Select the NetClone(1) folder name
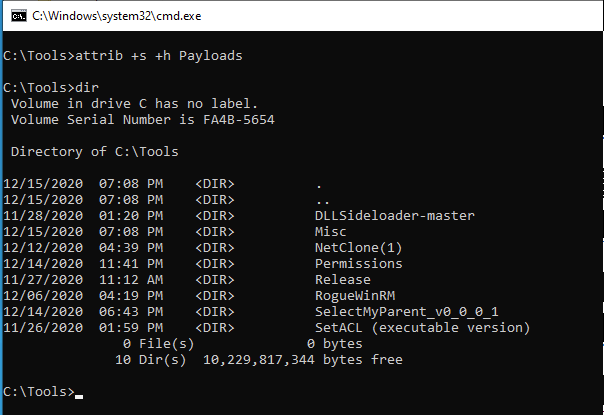Image resolution: width=604 pixels, height=416 pixels. point(358,247)
